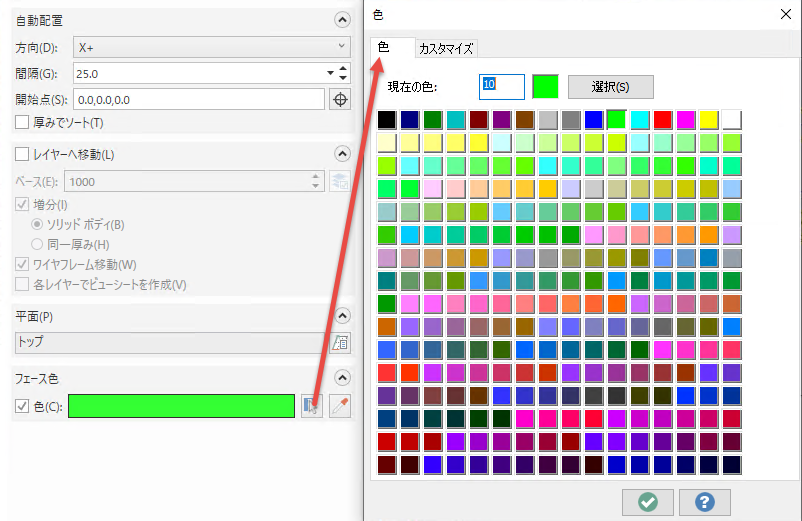The image size is (802, 521).
Task: Select 同一厚み radio button
Action: tap(37, 244)
